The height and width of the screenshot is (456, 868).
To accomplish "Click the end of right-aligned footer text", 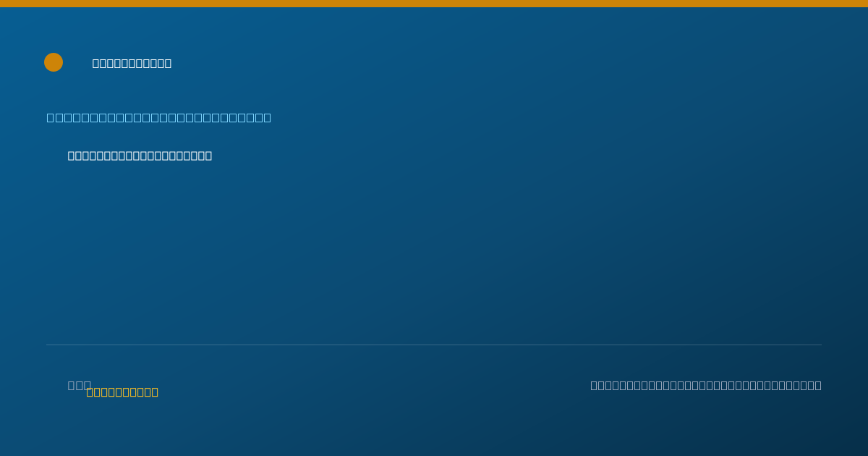I will [818, 385].
